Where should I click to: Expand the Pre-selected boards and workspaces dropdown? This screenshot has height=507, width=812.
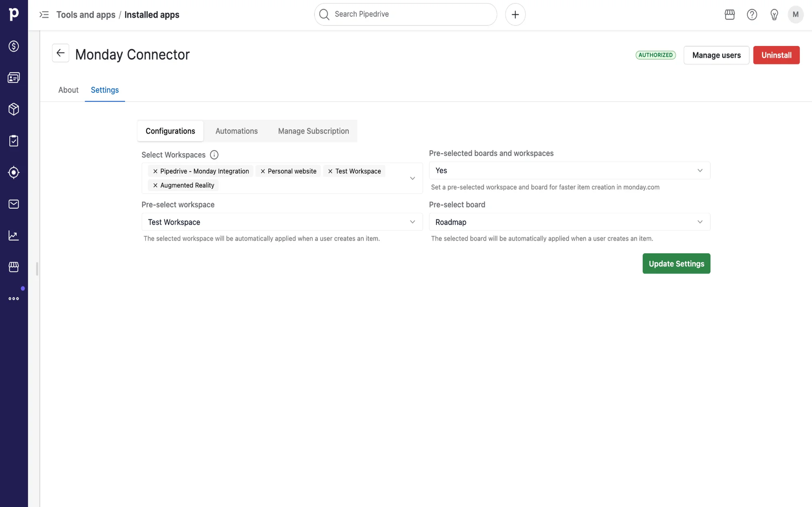pos(570,170)
